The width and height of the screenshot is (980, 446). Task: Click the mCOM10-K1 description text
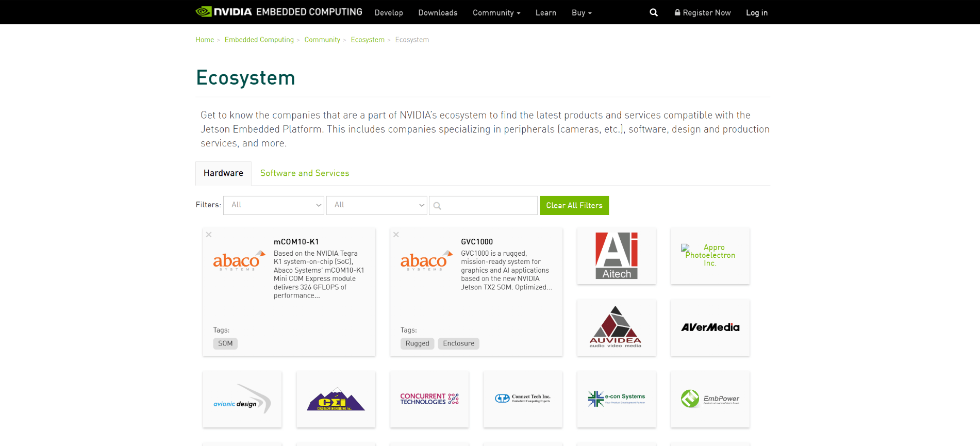click(x=319, y=274)
